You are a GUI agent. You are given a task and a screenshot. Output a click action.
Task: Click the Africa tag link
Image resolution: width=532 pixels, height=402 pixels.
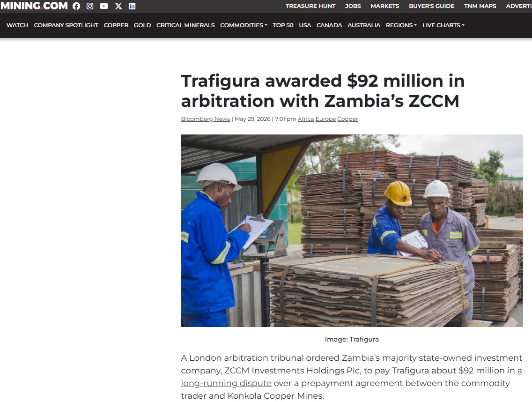click(x=306, y=119)
